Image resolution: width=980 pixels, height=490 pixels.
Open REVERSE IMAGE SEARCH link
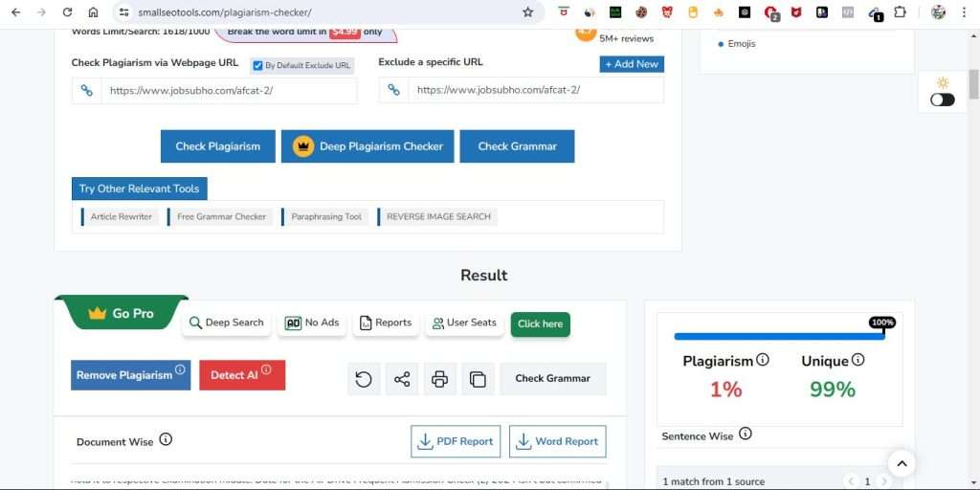[437, 217]
